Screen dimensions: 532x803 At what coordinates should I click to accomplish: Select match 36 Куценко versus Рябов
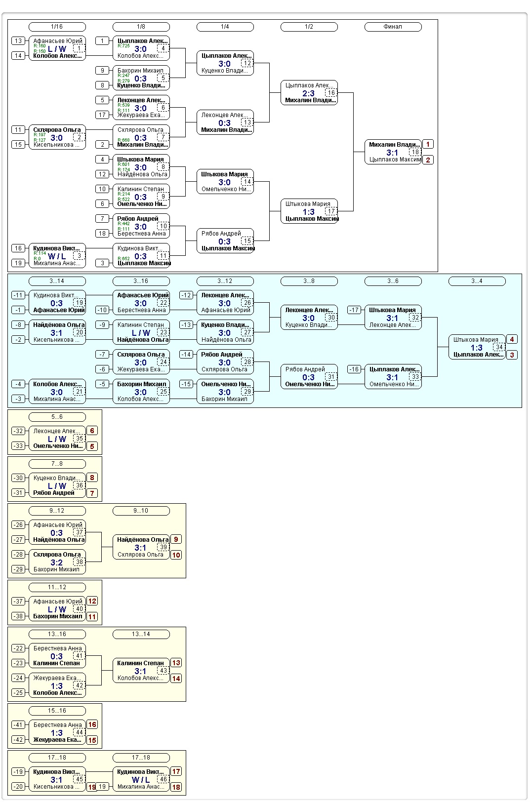(57, 485)
